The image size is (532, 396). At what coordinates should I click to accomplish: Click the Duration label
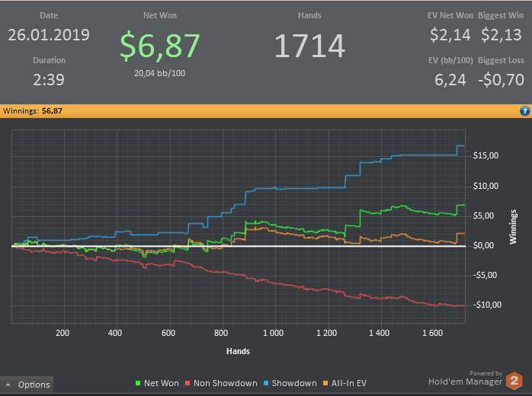pos(49,60)
